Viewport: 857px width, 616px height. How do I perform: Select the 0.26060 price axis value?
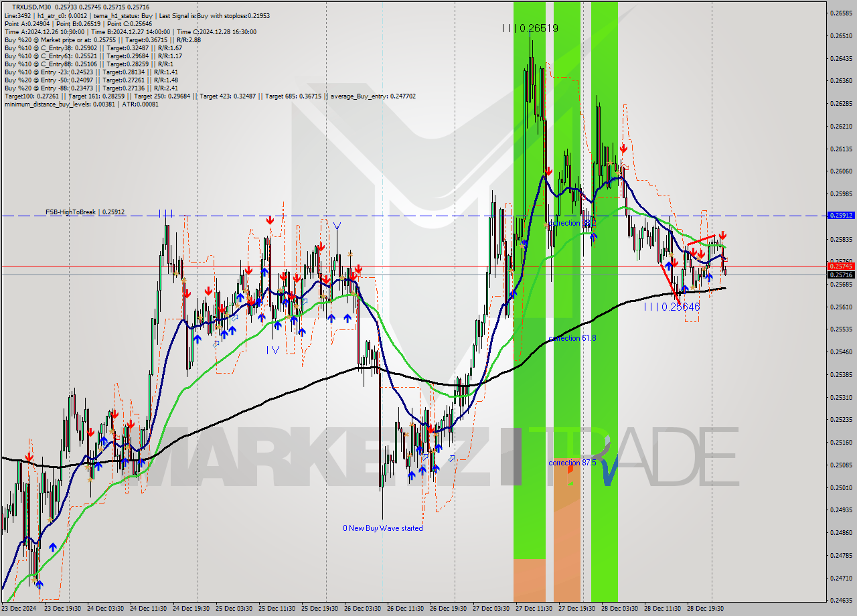pos(842,171)
